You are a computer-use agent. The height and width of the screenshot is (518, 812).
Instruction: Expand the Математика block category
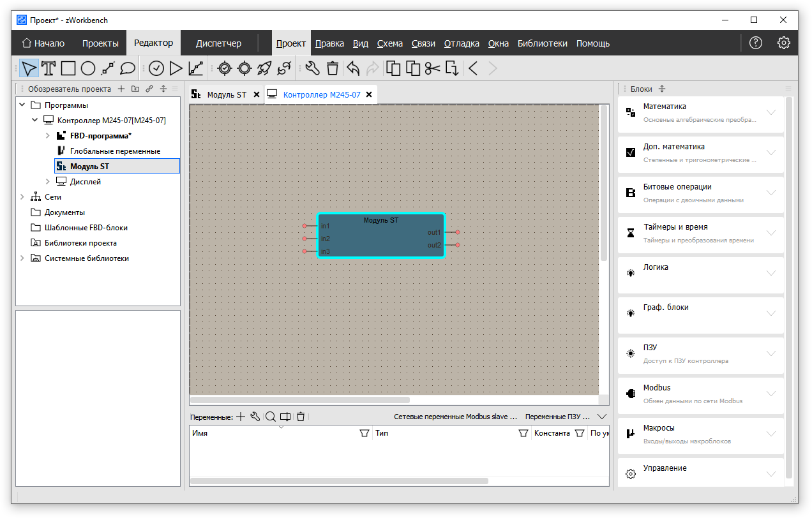pyautogui.click(x=771, y=112)
